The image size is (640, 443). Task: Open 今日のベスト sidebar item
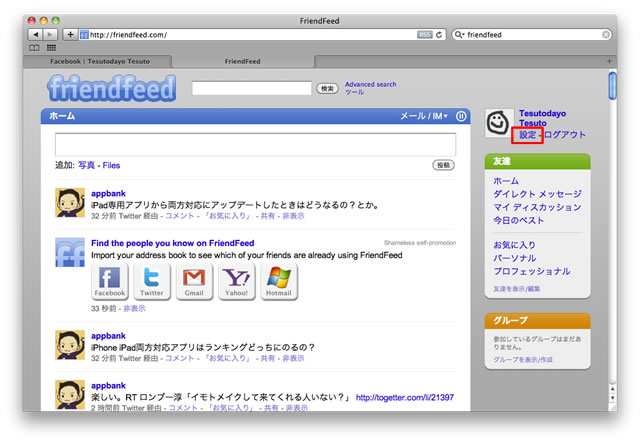point(519,220)
